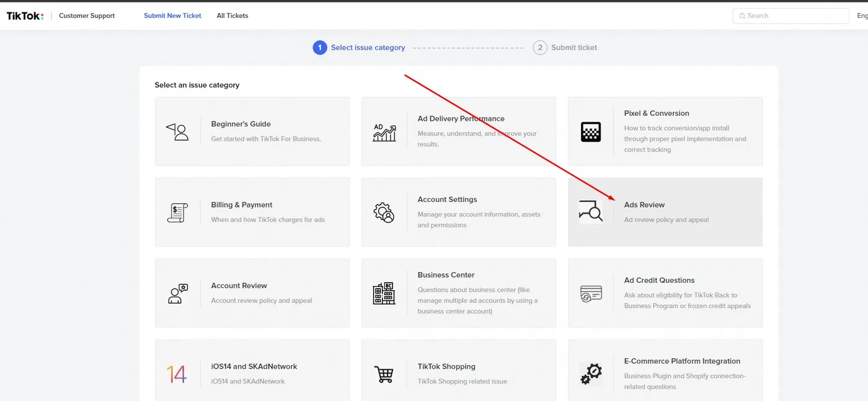Open the Beginner's Guide person icon
868x401 pixels.
(x=177, y=131)
